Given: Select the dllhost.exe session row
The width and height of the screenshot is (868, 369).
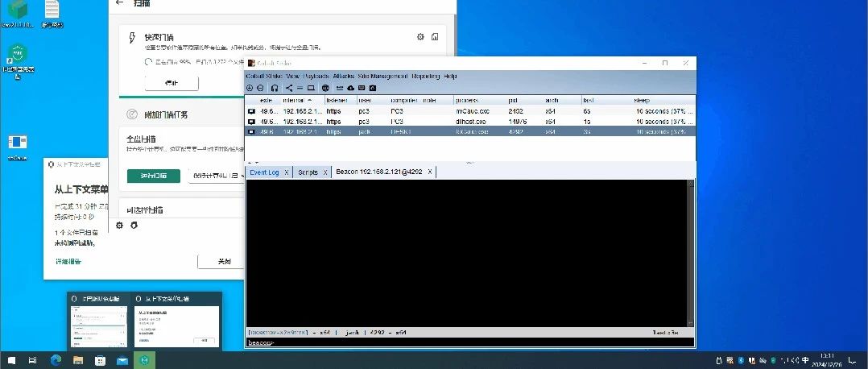Looking at the screenshot, I should (x=470, y=122).
